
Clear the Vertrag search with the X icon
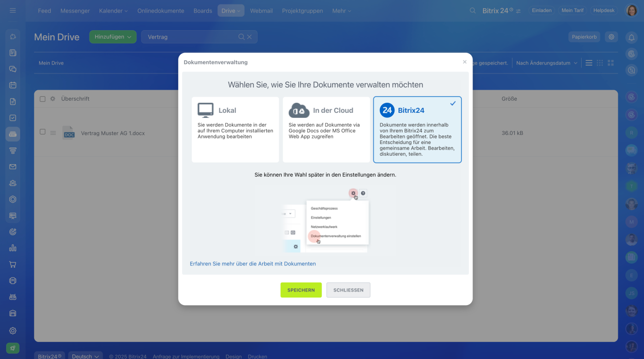click(249, 37)
